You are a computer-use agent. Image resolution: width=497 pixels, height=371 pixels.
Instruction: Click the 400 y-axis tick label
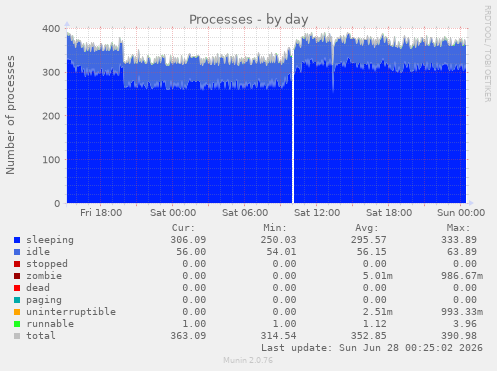click(x=51, y=29)
